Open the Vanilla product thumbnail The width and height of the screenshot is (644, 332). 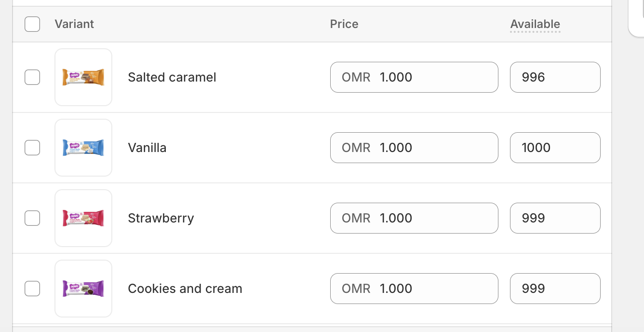[83, 148]
